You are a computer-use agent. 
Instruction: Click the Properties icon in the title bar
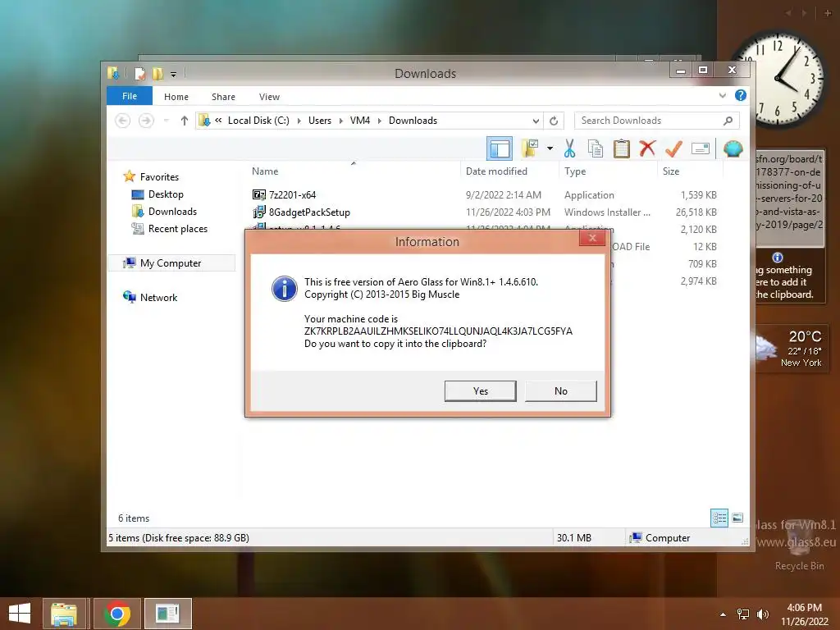(139, 73)
